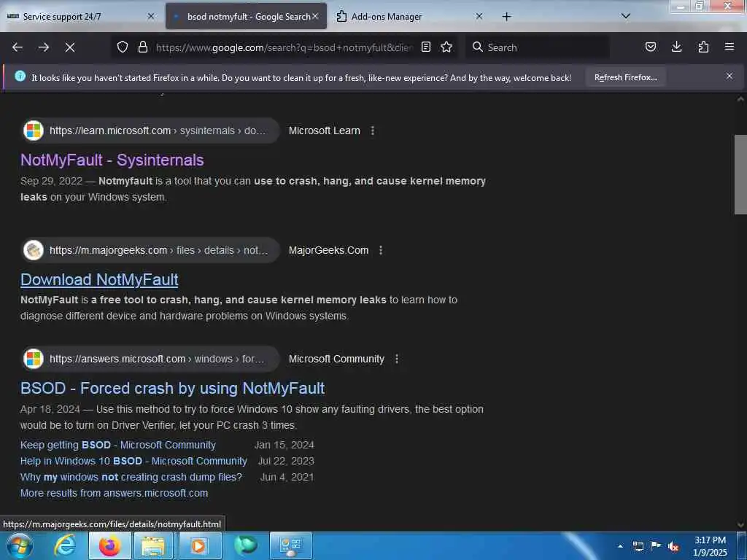The image size is (747, 560).
Task: Open Windows Media Player from taskbar
Action: [x=198, y=545]
